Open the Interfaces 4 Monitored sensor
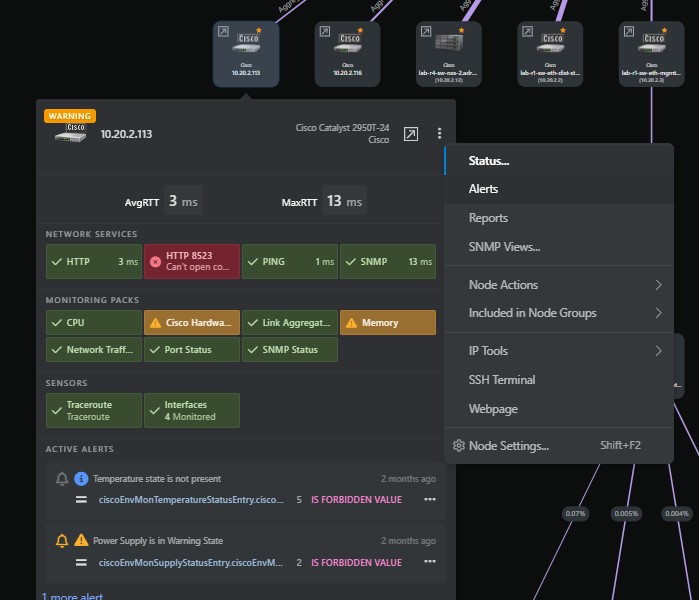The height and width of the screenshot is (600, 699). tap(192, 411)
